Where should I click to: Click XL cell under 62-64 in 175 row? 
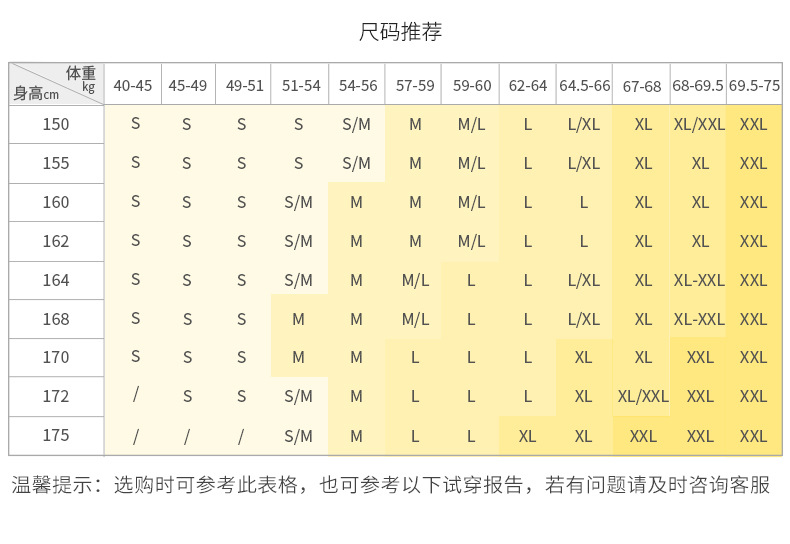[528, 436]
